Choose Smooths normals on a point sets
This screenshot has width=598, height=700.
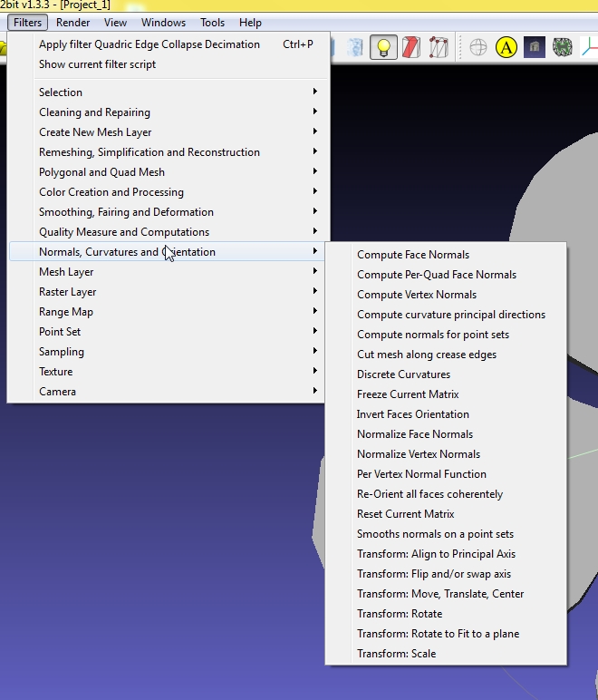(x=446, y=534)
